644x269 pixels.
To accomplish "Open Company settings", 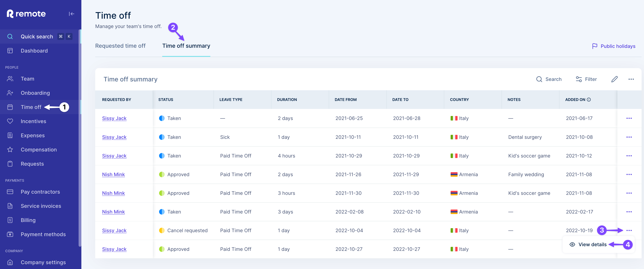I will click(x=43, y=262).
